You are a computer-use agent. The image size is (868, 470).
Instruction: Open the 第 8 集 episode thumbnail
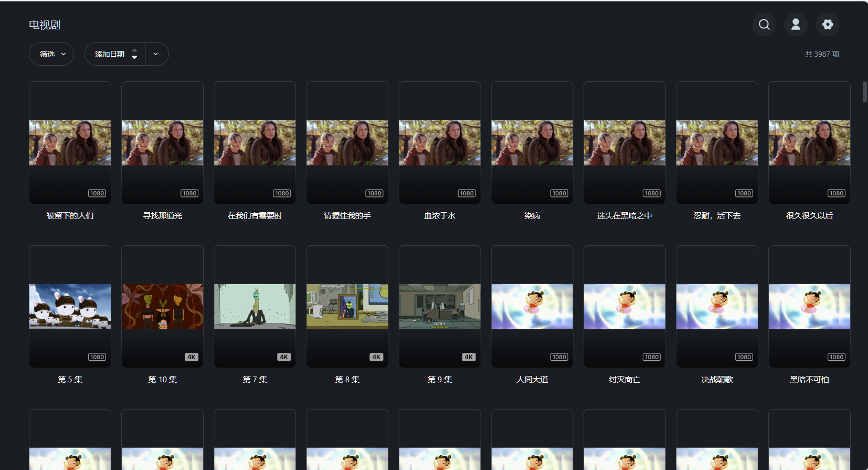(x=347, y=307)
